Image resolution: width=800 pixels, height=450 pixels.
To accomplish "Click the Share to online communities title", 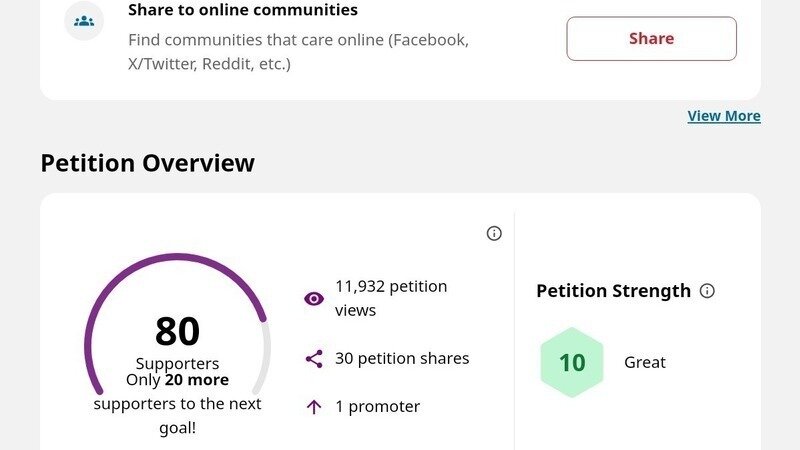I will point(243,11).
